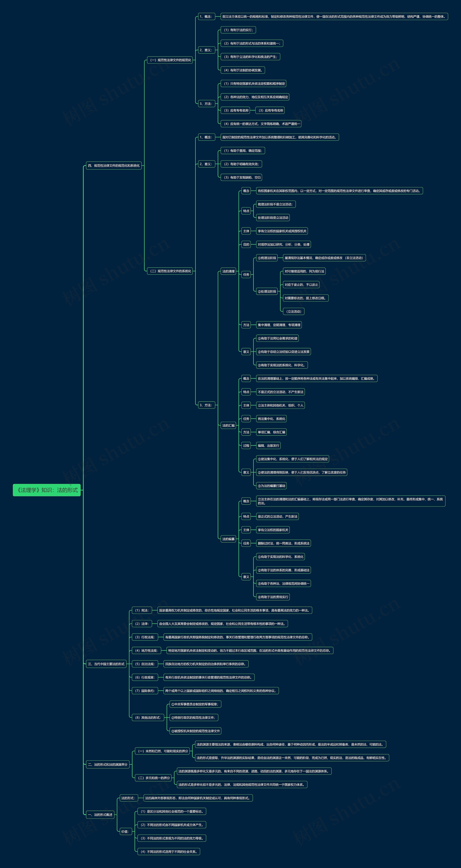Image resolution: width=461 pixels, height=868 pixels.
Task: Select the (立法活动) node
Action: 293,311
